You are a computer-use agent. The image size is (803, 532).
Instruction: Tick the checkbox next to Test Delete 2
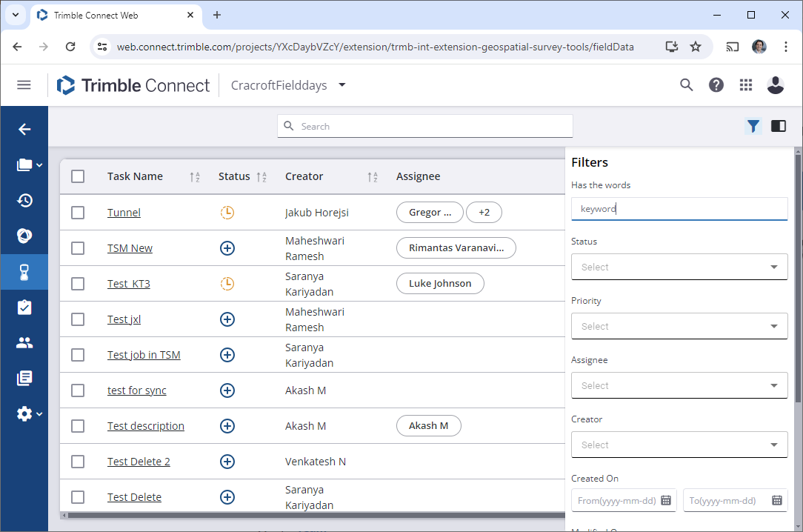(x=78, y=461)
